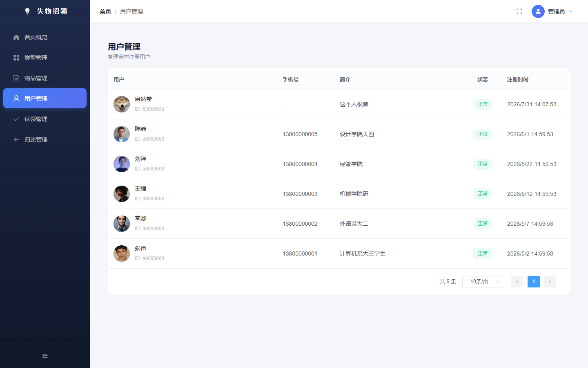Viewport: 588px width, 368px height.
Task: Go to 首页 breadcrumb link
Action: coord(105,11)
